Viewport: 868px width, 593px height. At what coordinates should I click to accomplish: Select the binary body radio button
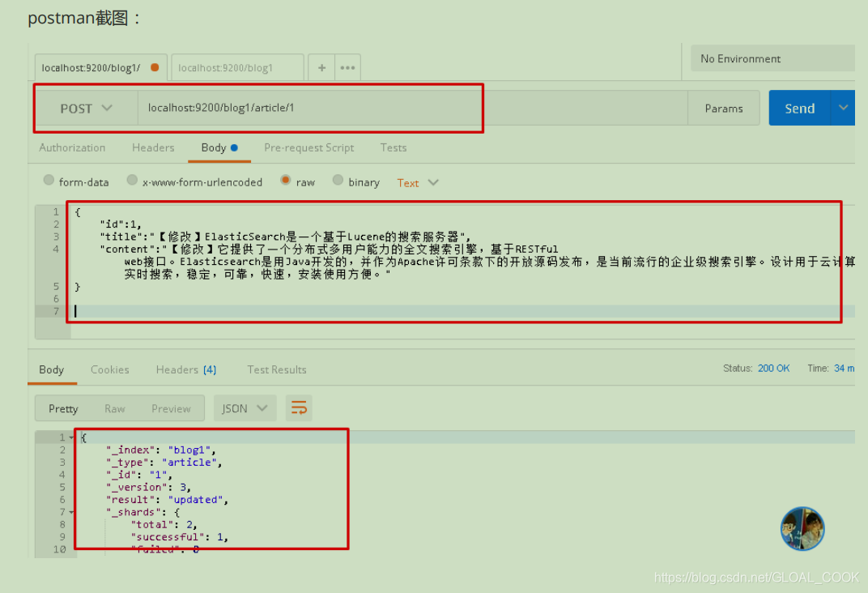point(338,180)
